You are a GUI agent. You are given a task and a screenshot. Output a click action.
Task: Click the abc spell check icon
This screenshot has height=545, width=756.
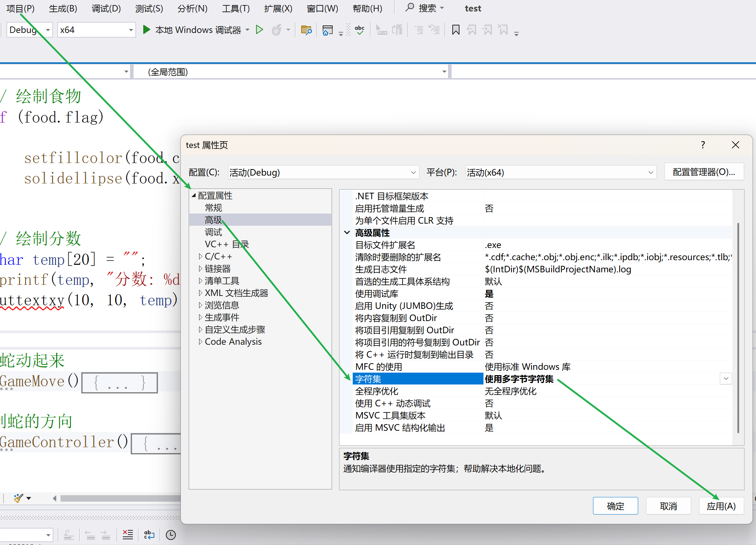pos(360,30)
